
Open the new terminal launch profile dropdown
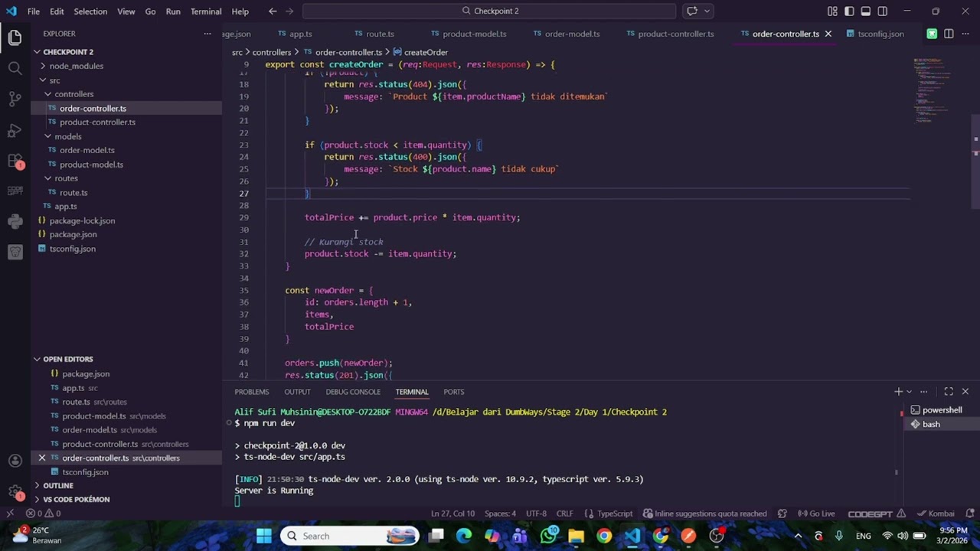click(910, 392)
